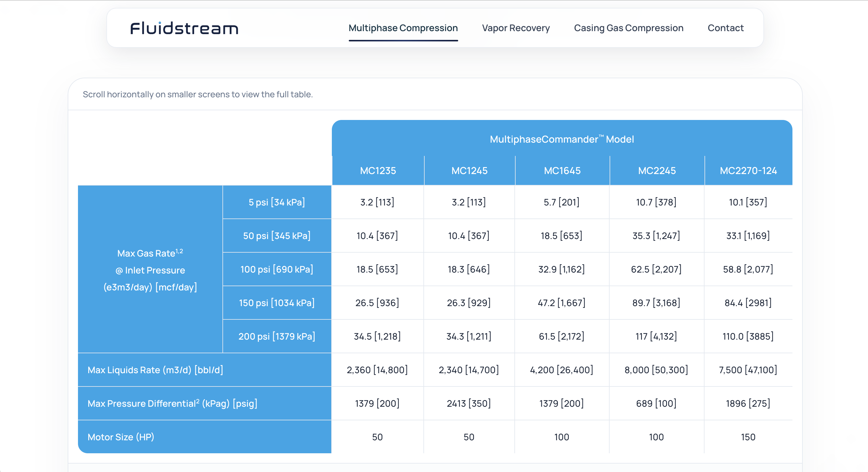
Task: Click the 150 HP motor size value
Action: coord(748,437)
